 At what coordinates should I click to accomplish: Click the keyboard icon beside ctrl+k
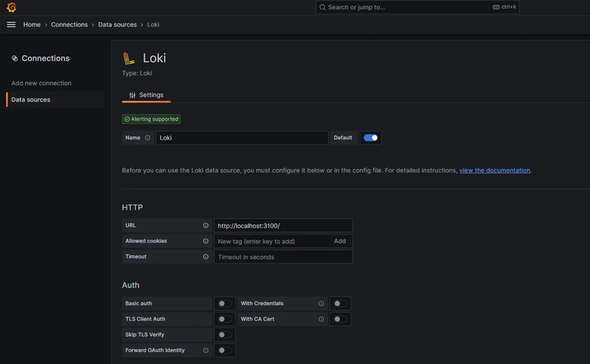coord(496,7)
